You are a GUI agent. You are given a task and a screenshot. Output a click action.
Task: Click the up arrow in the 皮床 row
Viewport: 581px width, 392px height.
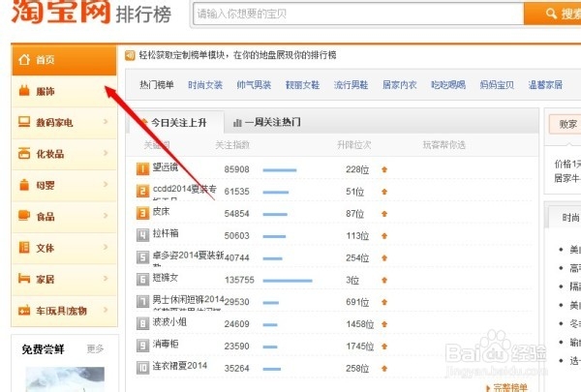point(384,214)
